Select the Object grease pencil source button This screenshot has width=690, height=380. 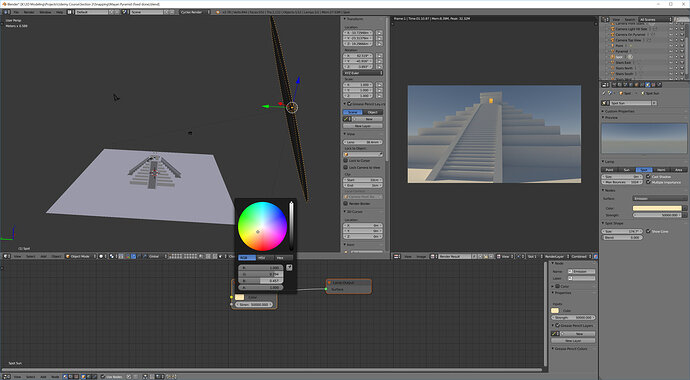(372, 112)
